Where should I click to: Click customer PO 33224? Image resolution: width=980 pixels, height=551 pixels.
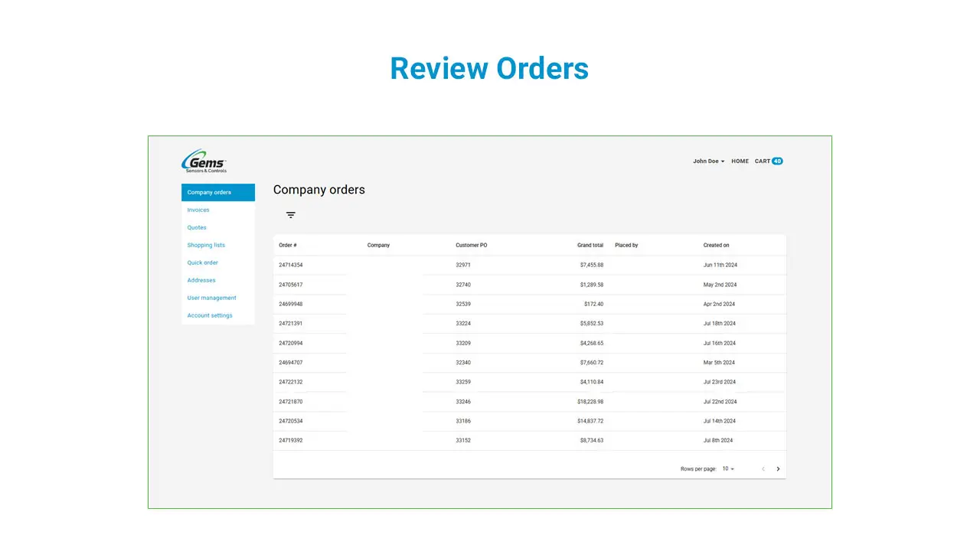pos(463,324)
